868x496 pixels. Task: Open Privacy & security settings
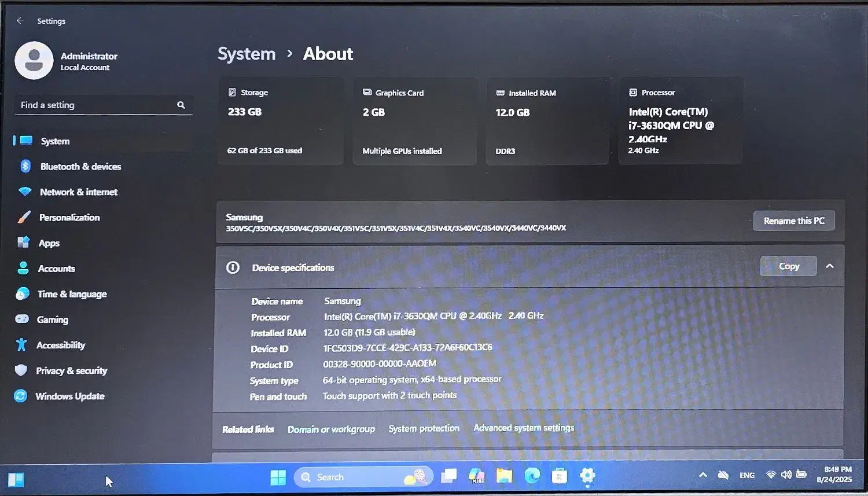[x=71, y=371]
